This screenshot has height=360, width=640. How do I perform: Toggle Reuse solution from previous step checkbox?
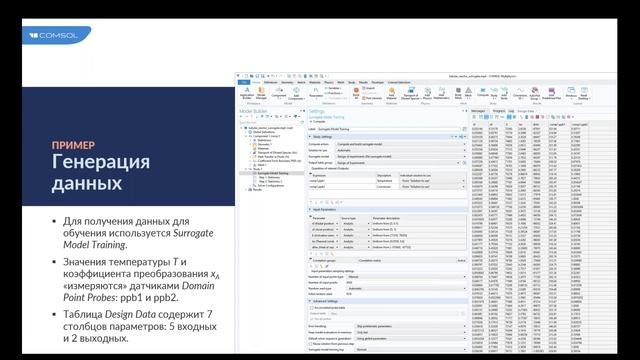(311, 344)
